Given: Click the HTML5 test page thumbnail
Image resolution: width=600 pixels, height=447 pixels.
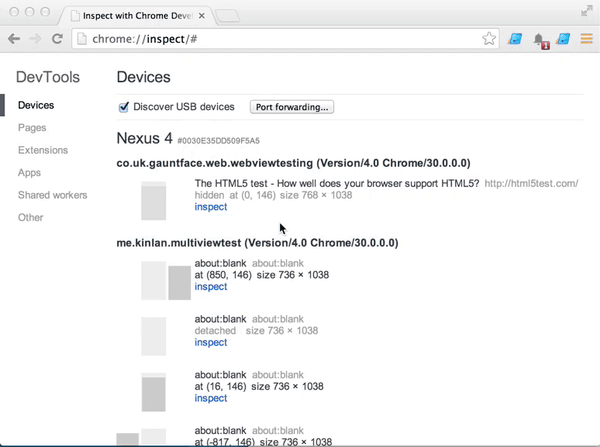Looking at the screenshot, I should (153, 200).
